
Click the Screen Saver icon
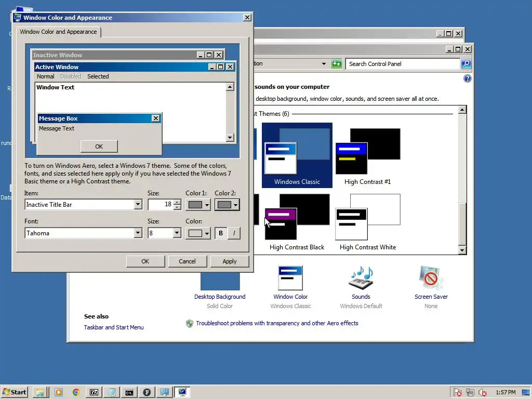(431, 277)
